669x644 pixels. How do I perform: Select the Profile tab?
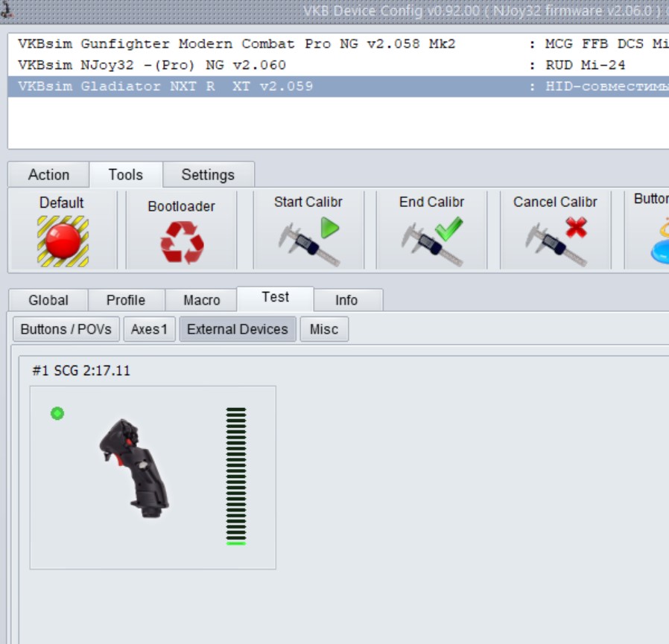pos(126,300)
